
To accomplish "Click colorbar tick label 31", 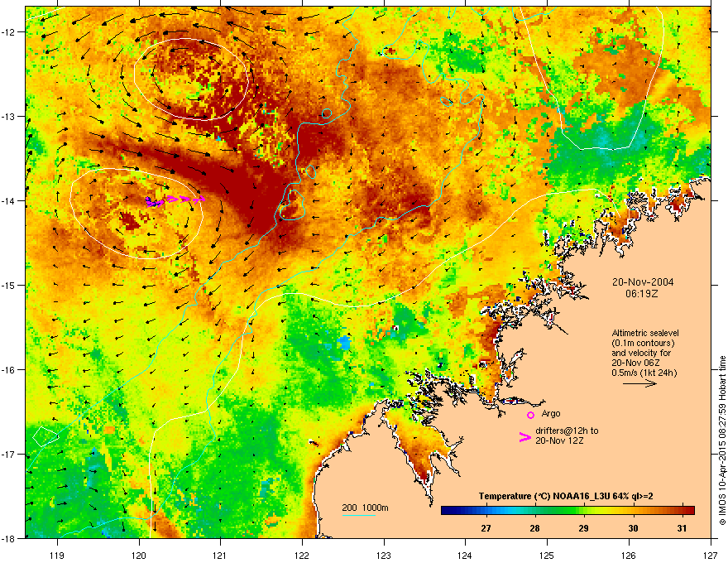I will pyautogui.click(x=682, y=528).
